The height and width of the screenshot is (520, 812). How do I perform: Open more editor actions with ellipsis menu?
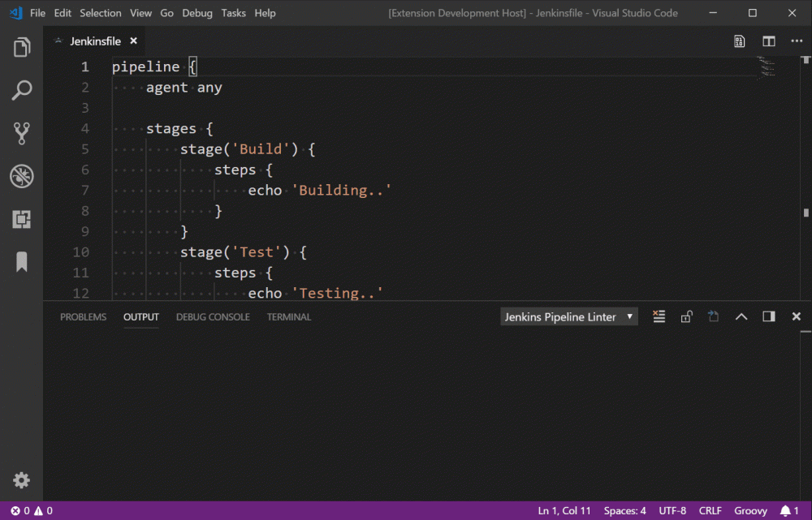click(797, 41)
